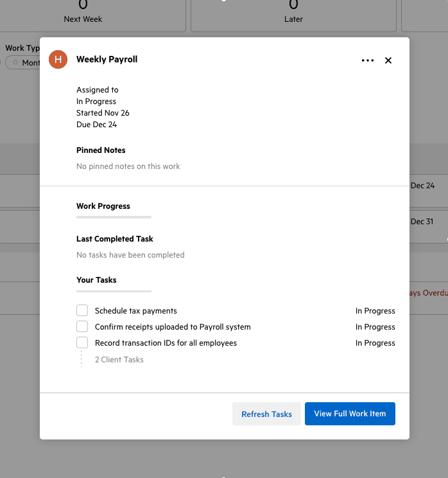Select the Next Week summary card
Screen dimensions: 448x478
point(82,14)
